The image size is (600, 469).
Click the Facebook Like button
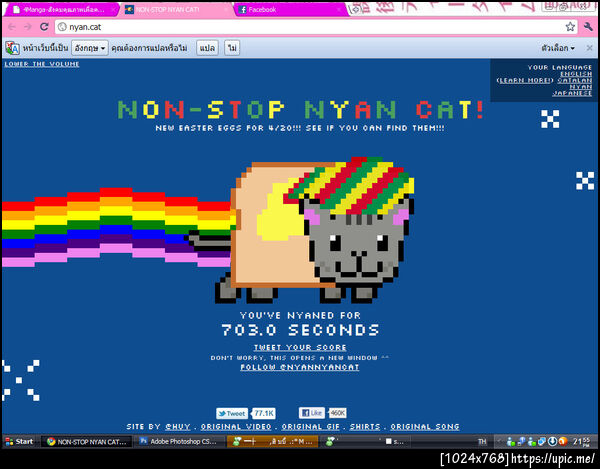click(x=311, y=413)
